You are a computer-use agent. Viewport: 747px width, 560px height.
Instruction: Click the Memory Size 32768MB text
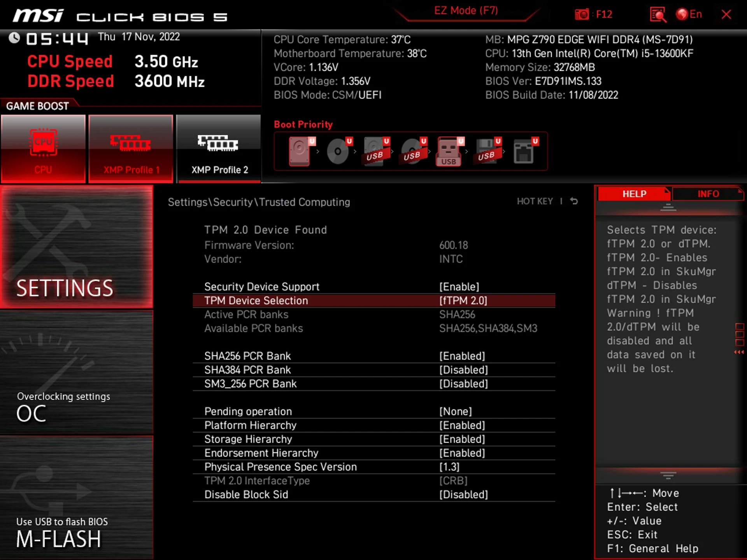click(540, 67)
